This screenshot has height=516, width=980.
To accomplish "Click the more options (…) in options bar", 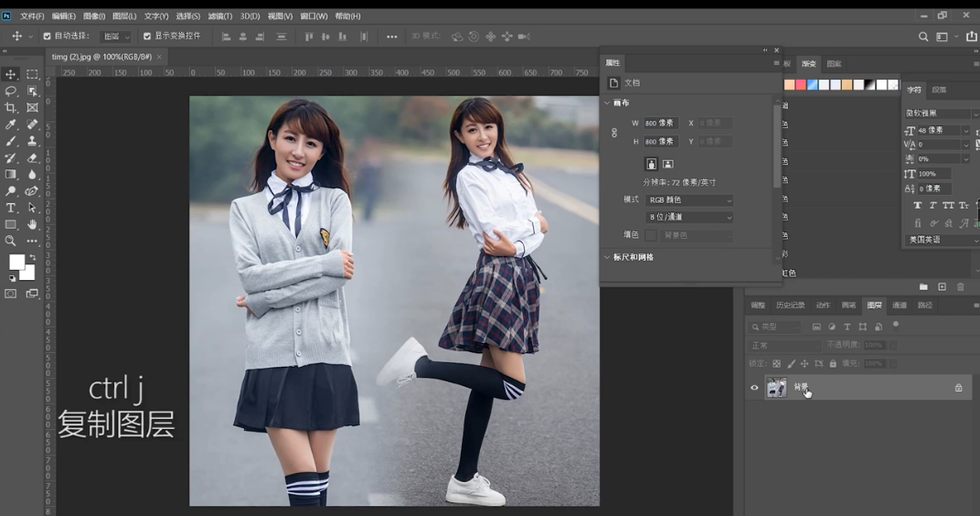I will click(392, 37).
